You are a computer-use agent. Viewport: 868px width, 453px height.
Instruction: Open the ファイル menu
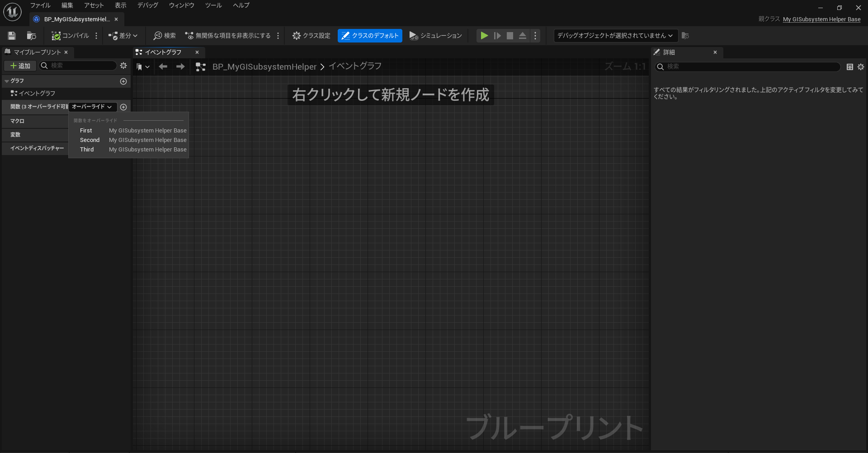pos(40,5)
